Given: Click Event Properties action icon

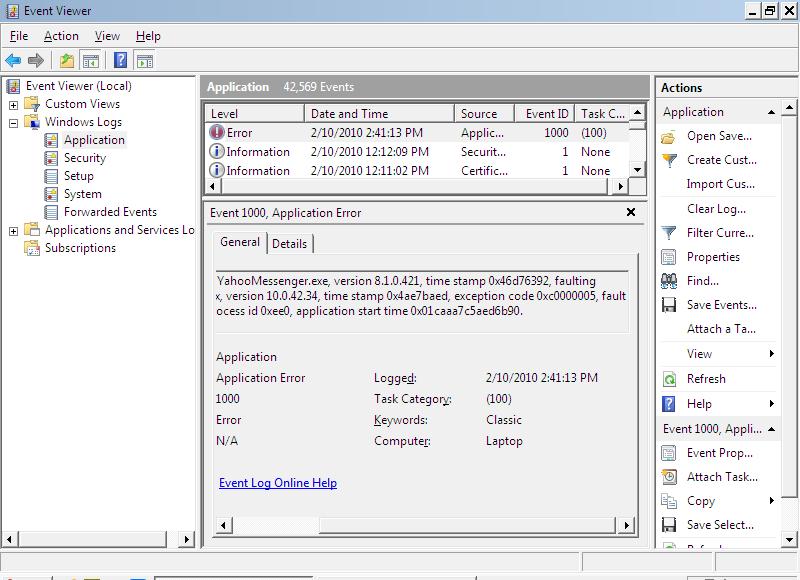Looking at the screenshot, I should [x=669, y=453].
